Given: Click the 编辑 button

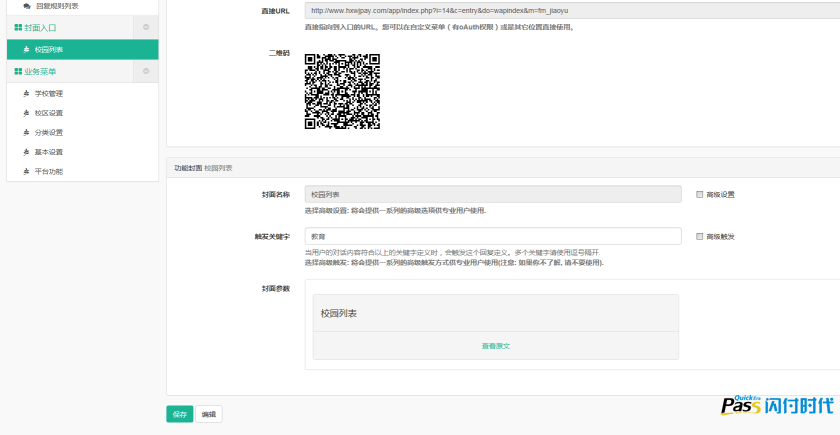Looking at the screenshot, I should [208, 414].
